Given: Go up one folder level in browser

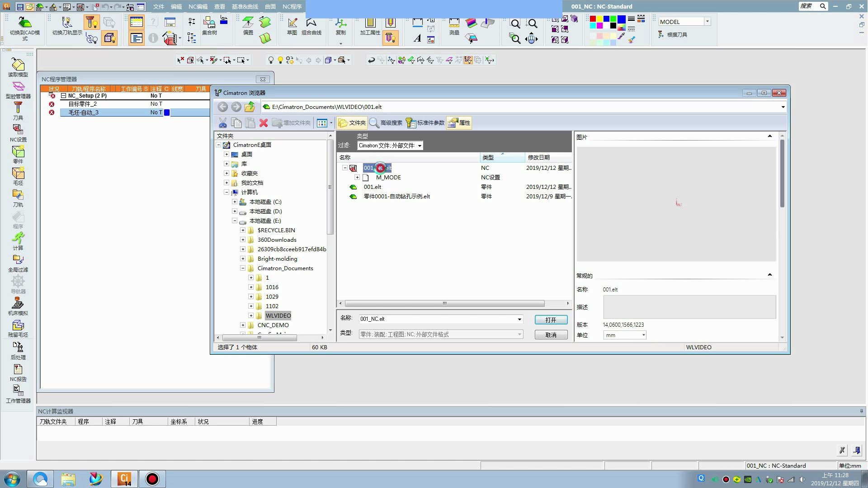Looking at the screenshot, I should click(250, 107).
